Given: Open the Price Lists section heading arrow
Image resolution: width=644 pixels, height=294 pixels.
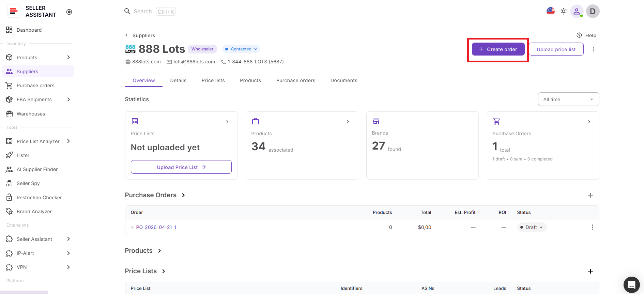Looking at the screenshot, I should tap(164, 271).
